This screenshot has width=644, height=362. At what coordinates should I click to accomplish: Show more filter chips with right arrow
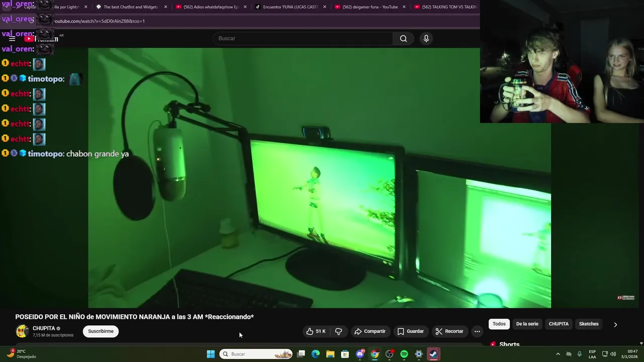click(x=615, y=324)
